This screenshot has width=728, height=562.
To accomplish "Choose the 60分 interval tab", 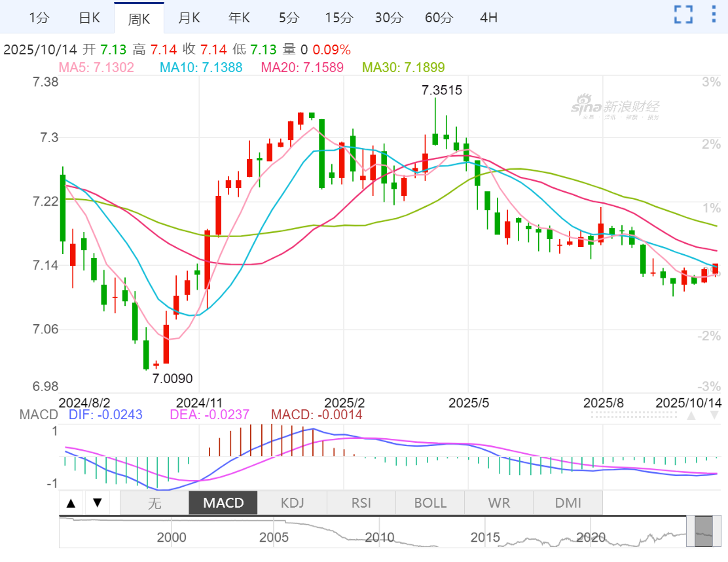I will [x=439, y=18].
